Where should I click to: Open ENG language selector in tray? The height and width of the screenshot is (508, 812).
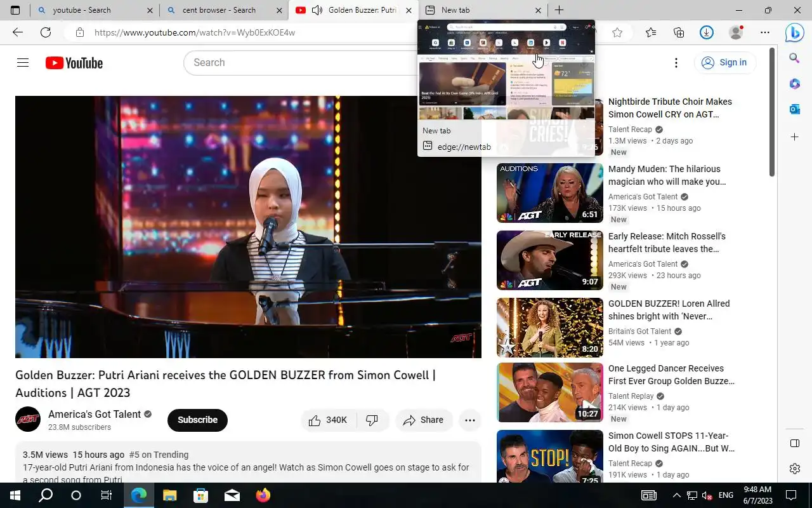pyautogui.click(x=726, y=495)
